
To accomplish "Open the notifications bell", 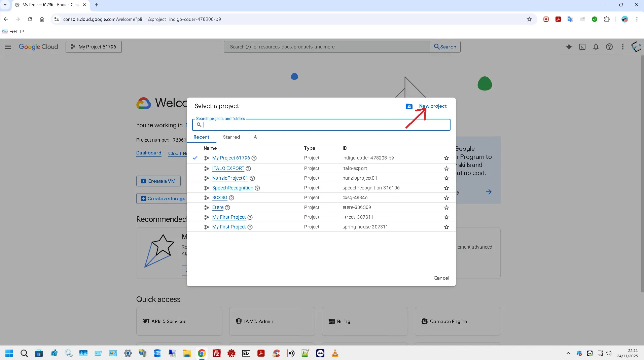I will (x=596, y=47).
